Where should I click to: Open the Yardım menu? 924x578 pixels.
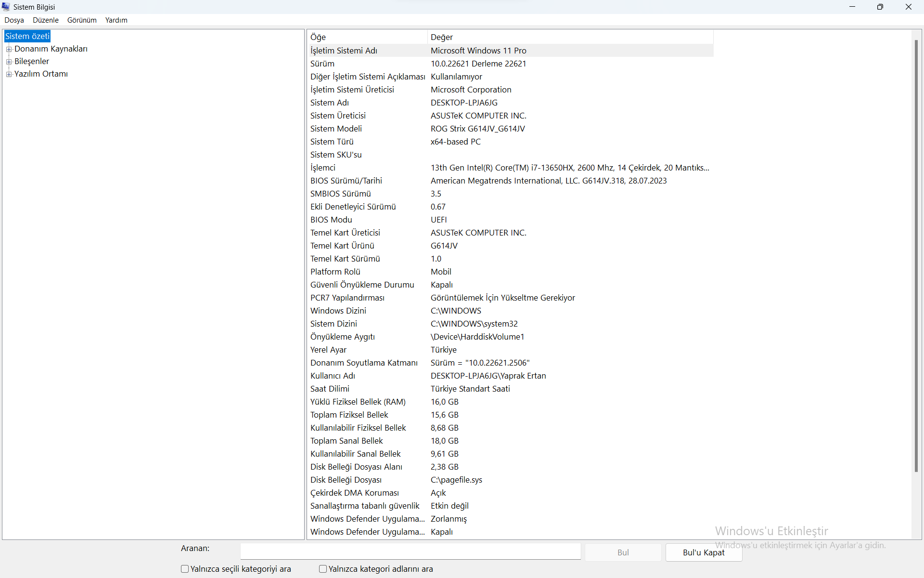pos(116,20)
